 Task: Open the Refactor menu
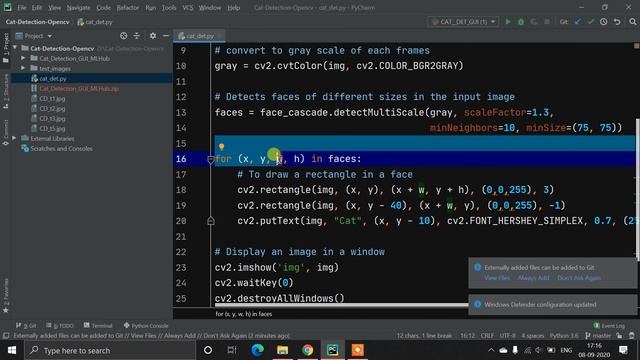pos(128,7)
